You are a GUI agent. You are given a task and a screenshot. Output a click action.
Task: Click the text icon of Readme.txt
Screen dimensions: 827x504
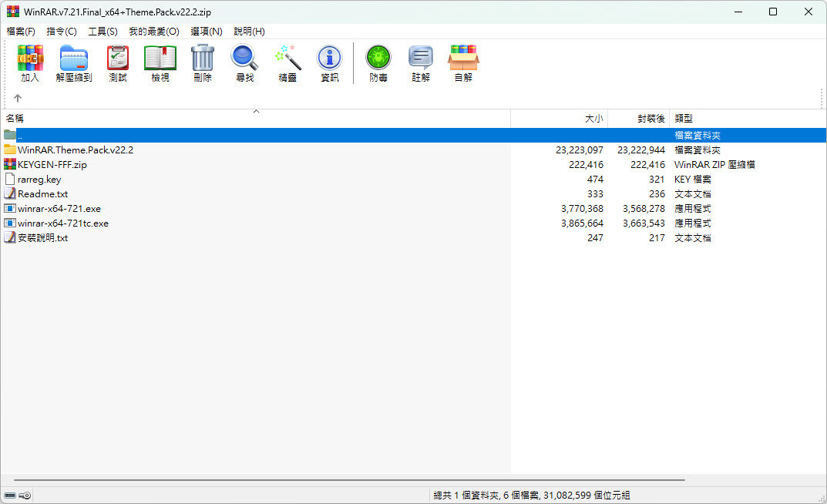click(x=9, y=193)
